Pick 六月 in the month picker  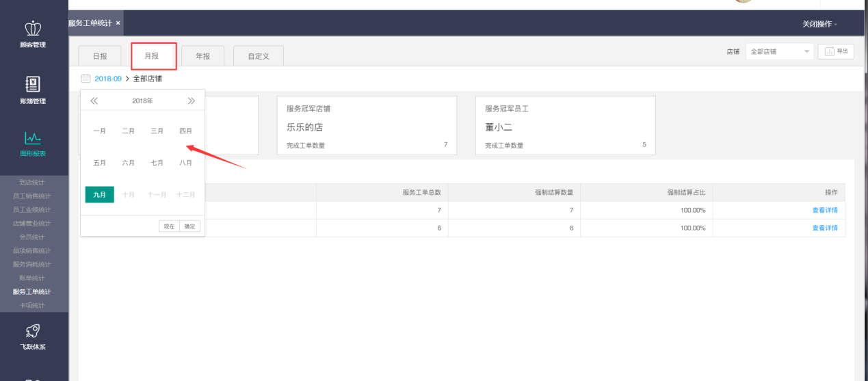point(128,163)
